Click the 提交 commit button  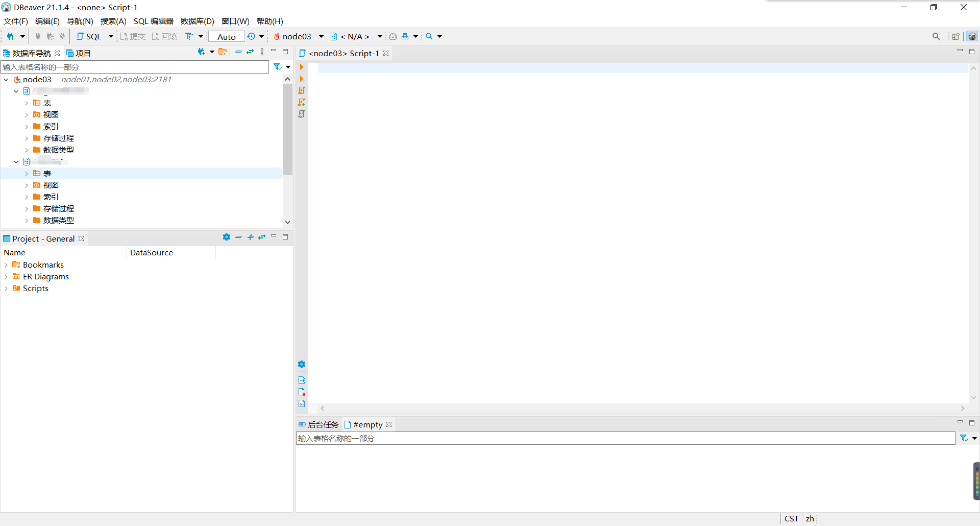click(133, 36)
